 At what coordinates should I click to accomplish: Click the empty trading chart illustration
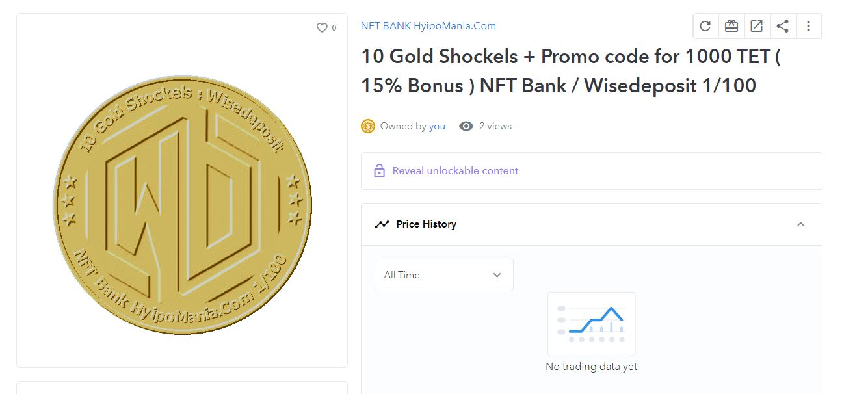[591, 324]
